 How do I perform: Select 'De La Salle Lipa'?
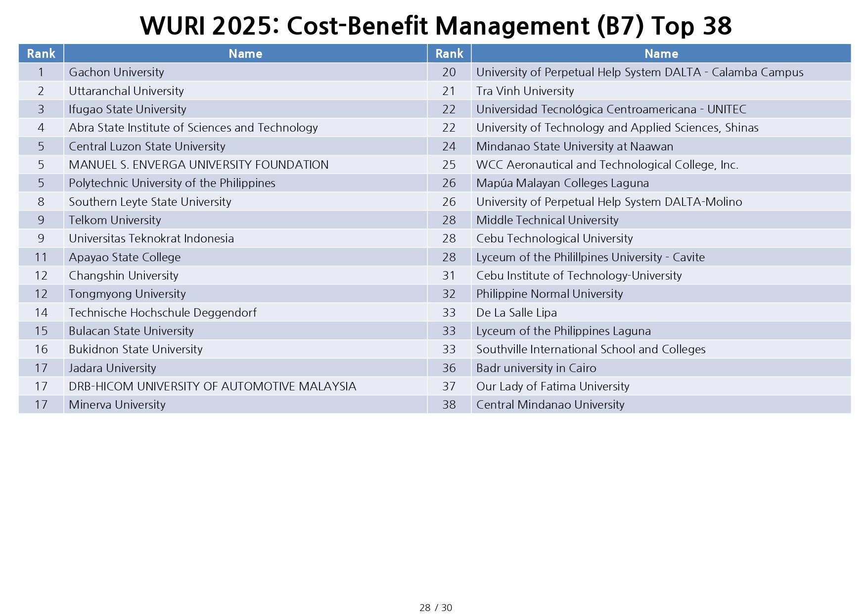pos(516,313)
